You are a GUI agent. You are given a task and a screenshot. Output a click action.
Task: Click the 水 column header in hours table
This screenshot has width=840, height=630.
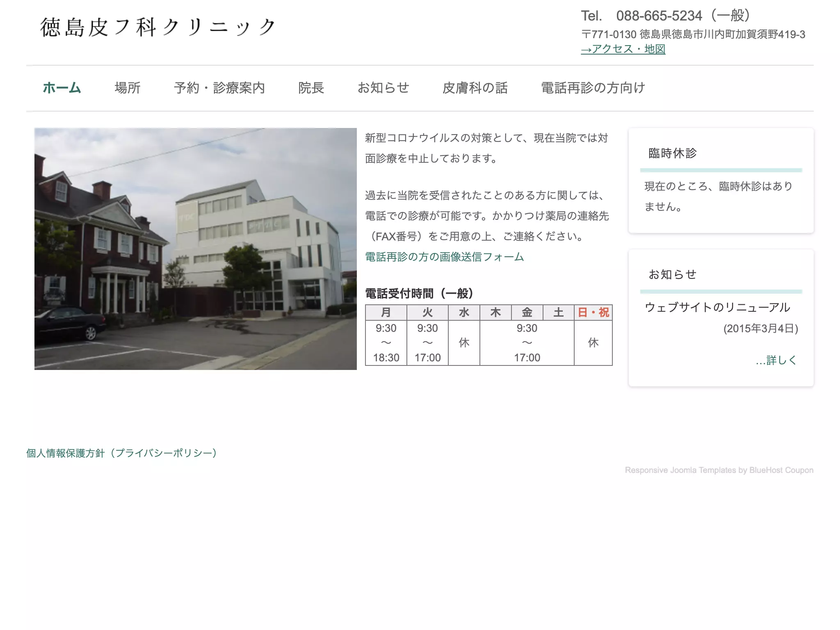pyautogui.click(x=464, y=313)
